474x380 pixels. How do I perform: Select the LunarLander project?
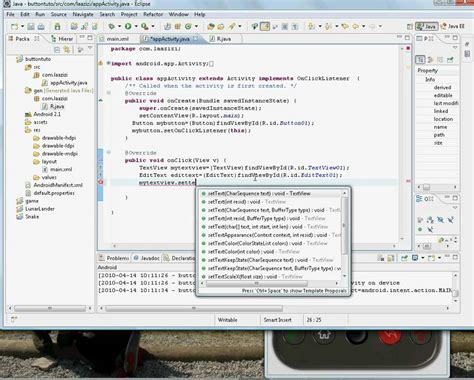point(40,209)
